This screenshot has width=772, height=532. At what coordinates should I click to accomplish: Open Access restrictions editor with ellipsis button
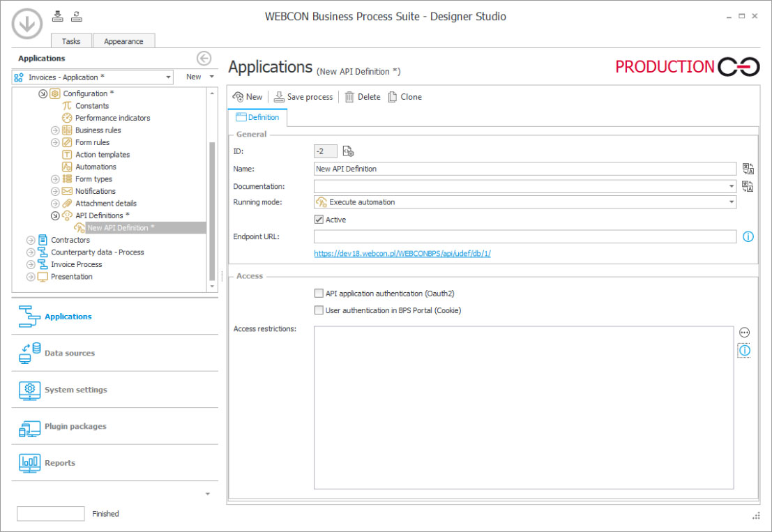point(744,333)
